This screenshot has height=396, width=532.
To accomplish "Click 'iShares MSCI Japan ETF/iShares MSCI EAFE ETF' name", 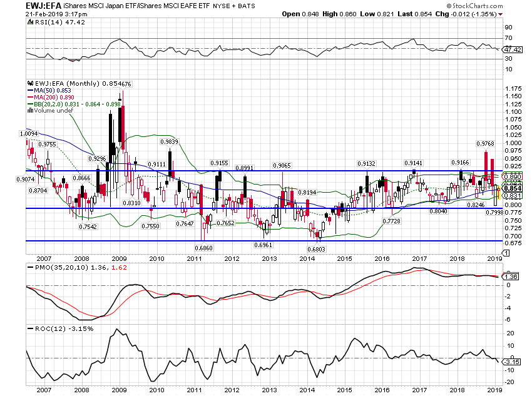I will (136, 6).
